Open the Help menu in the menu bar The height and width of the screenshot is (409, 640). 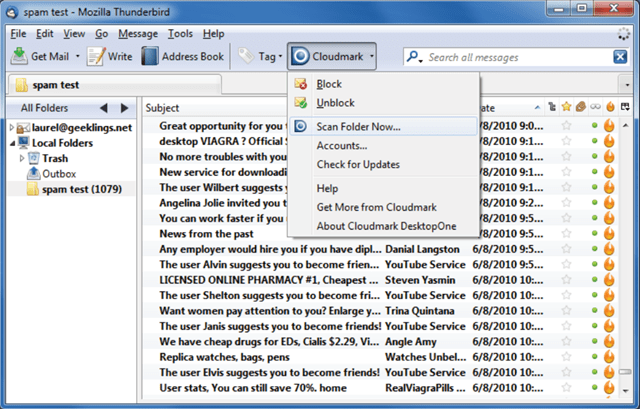pos(213,34)
